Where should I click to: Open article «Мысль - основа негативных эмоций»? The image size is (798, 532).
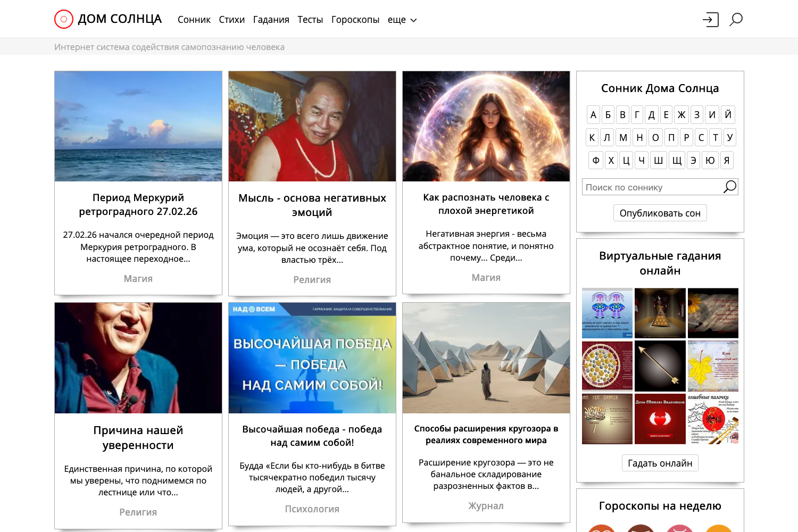pos(312,205)
